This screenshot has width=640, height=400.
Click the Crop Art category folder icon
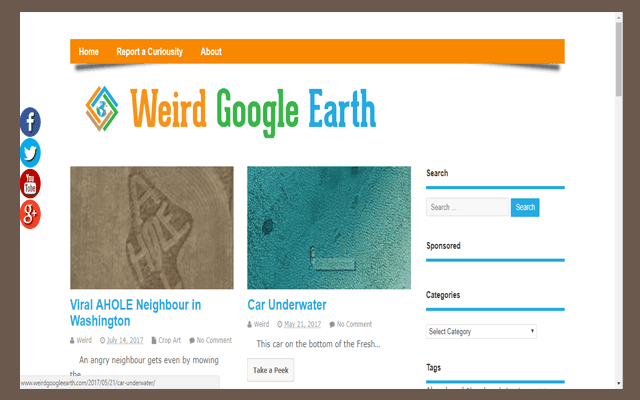[155, 340]
